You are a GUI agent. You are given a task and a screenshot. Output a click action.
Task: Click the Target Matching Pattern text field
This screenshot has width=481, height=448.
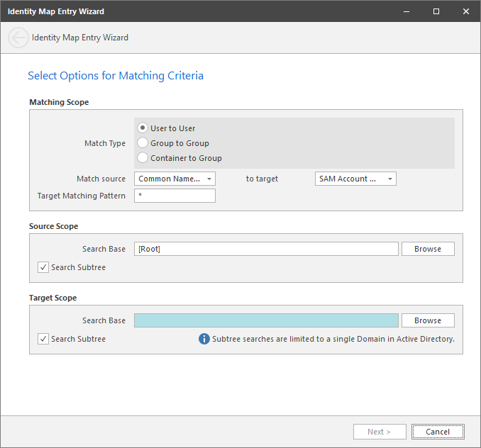pyautogui.click(x=175, y=196)
